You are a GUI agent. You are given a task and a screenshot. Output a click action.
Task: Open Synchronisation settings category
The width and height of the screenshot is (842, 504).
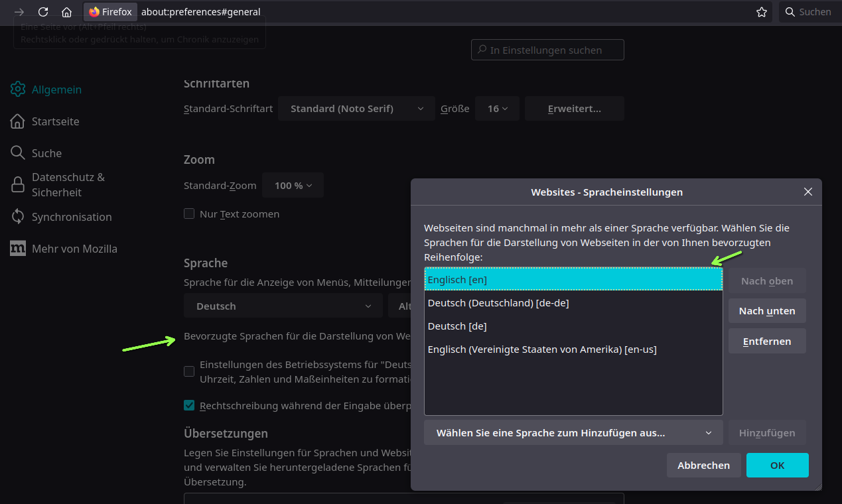tap(71, 217)
